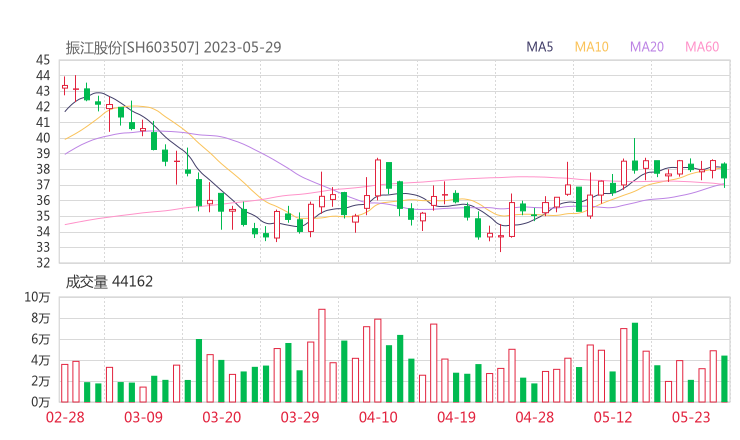
Task: Select the last green volume bar on the right
Action: (x=724, y=379)
